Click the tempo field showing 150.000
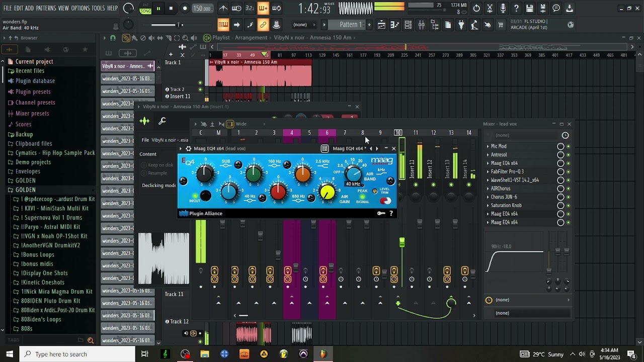Viewport: 644px width, 362px height. (202, 9)
